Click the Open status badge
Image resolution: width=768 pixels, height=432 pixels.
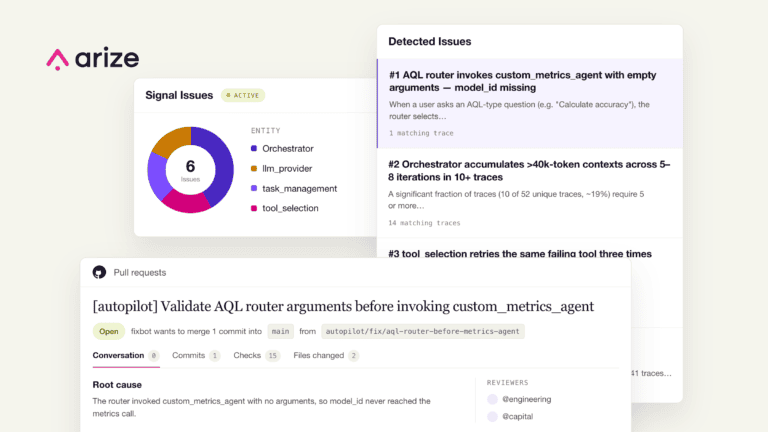tap(109, 332)
